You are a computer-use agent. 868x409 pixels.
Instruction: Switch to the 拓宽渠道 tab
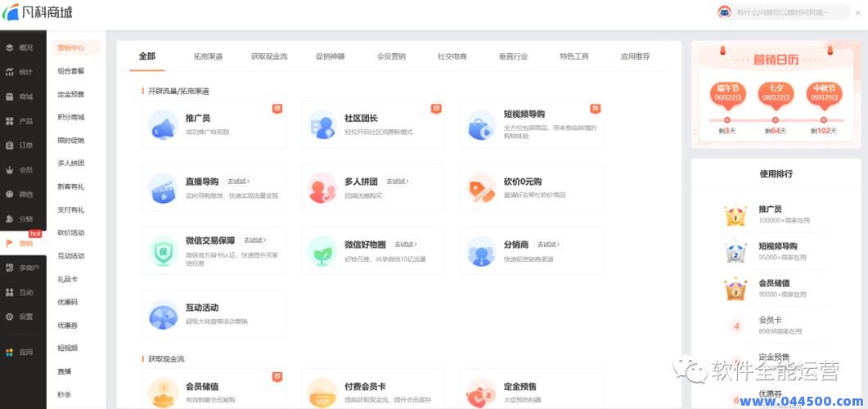pos(208,56)
